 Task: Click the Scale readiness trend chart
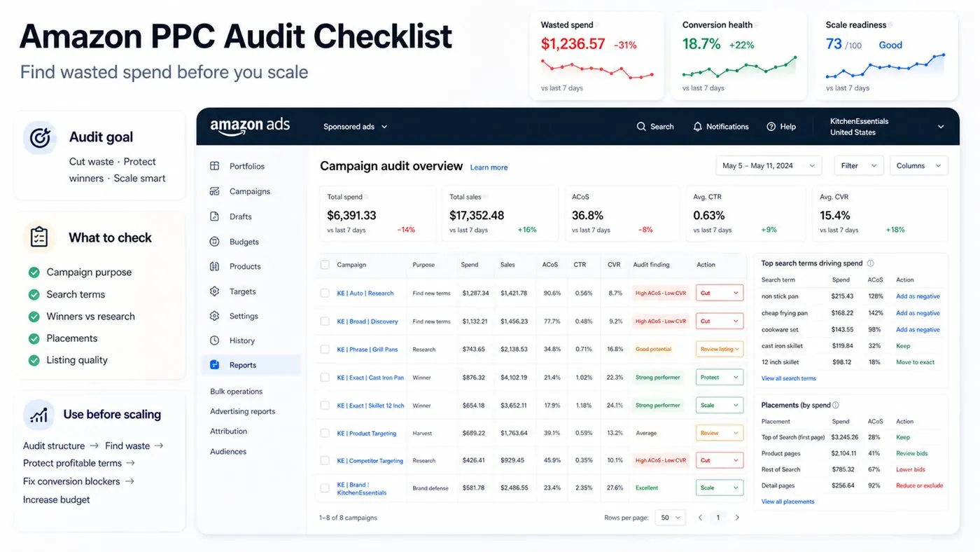click(x=885, y=66)
